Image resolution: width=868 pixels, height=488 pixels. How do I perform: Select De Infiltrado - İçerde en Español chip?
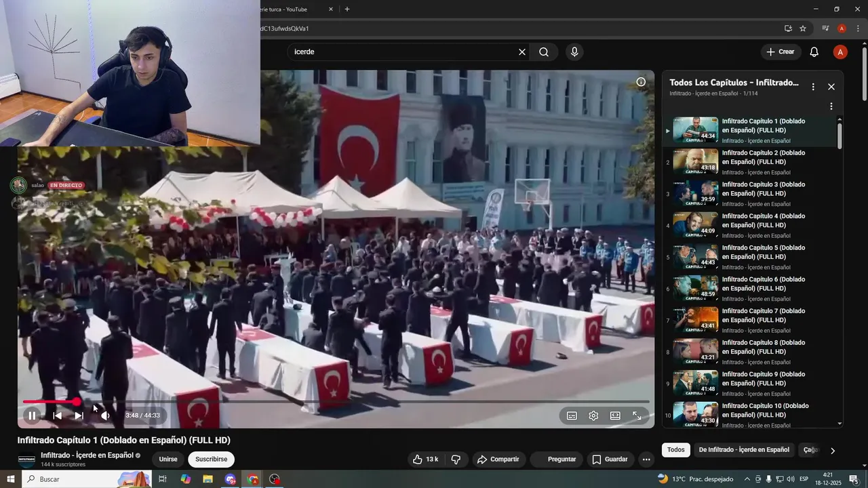coord(744,450)
